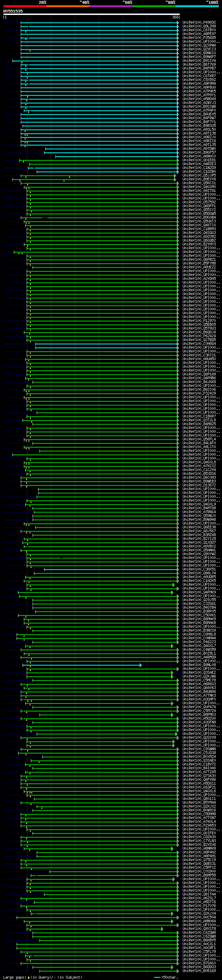
Task: Open hit UniRef100_Q2XPW4
Action: 199,45
